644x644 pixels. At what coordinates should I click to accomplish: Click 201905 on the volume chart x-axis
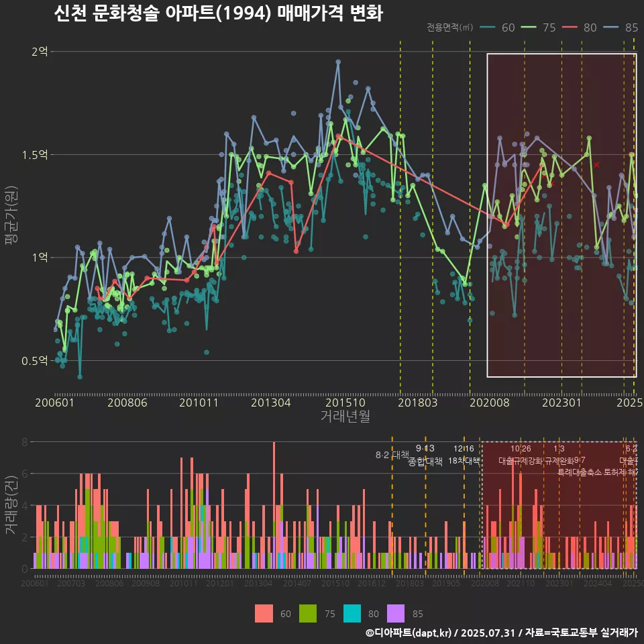point(447,583)
